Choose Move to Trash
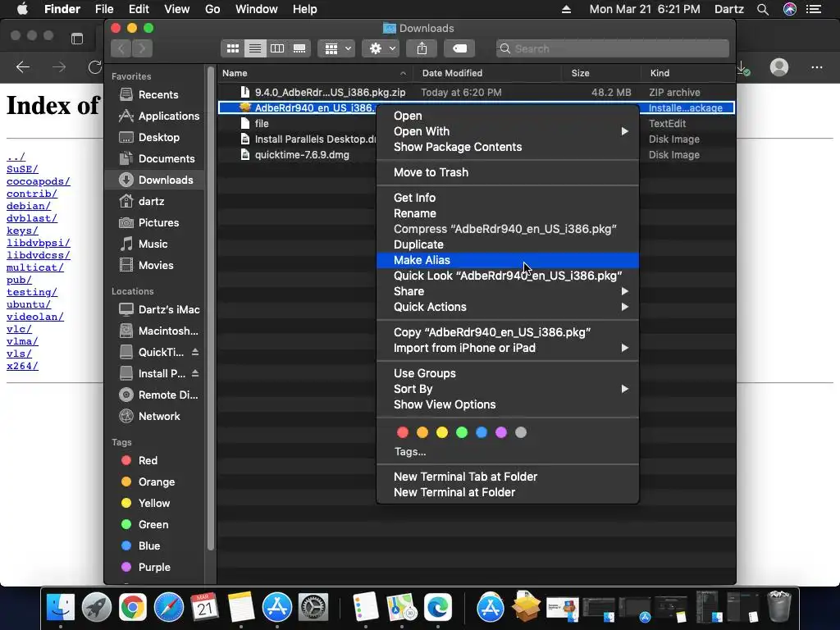 pos(507,172)
